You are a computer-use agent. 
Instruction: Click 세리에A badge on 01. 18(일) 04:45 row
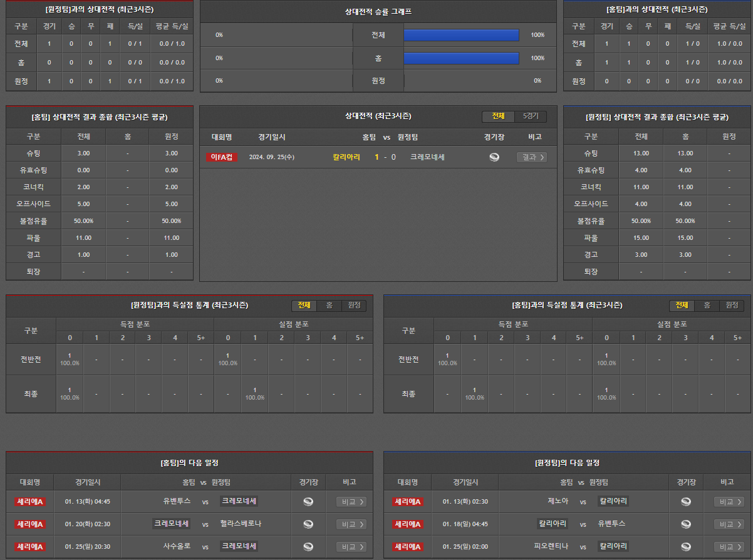coord(408,524)
